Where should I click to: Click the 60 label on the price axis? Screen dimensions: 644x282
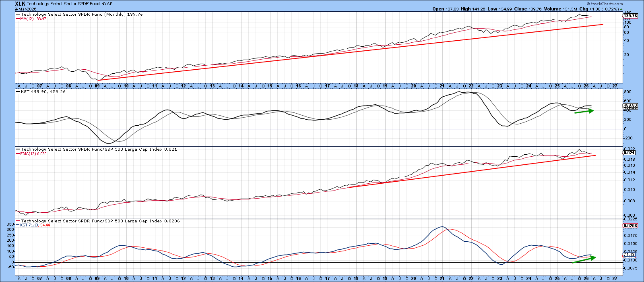pos(626,33)
